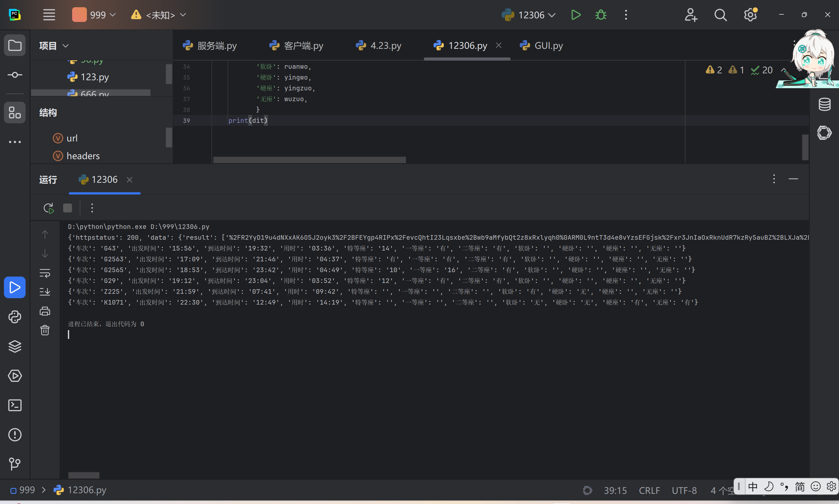Image resolution: width=839 pixels, height=504 pixels.
Task: Open the Problems tool window
Action: (x=15, y=435)
